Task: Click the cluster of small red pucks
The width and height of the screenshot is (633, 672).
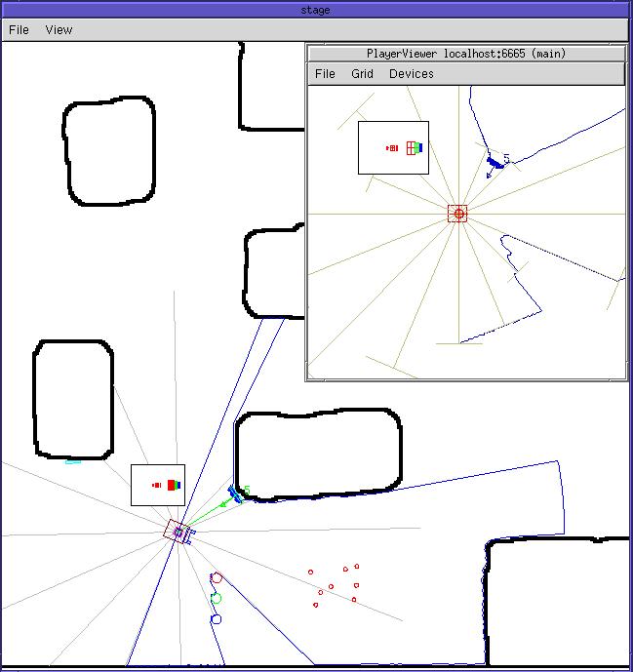Action: click(336, 585)
